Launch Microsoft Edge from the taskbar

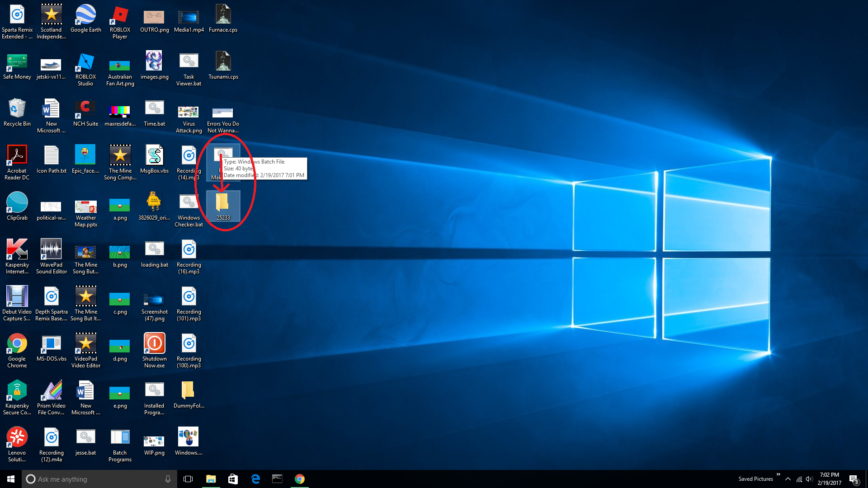coord(255,479)
